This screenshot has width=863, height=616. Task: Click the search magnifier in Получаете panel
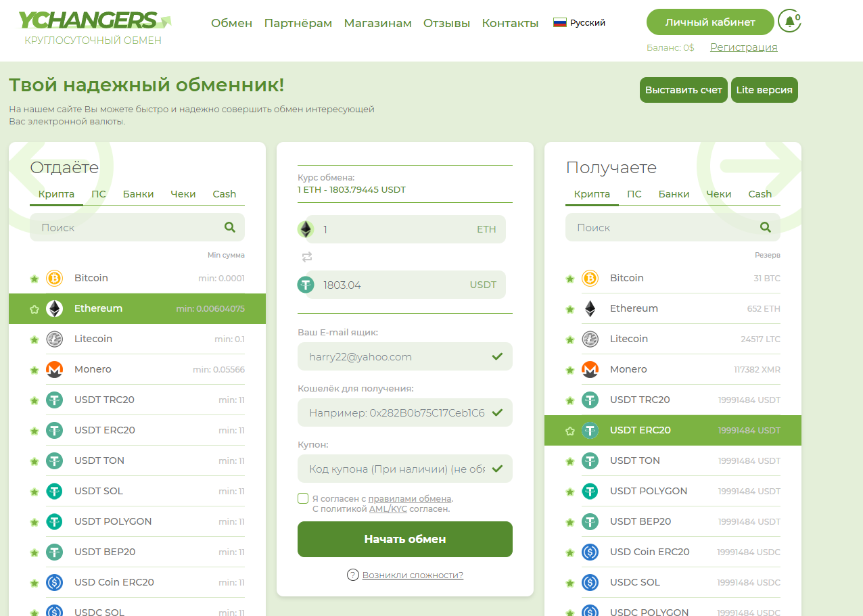pos(766,228)
